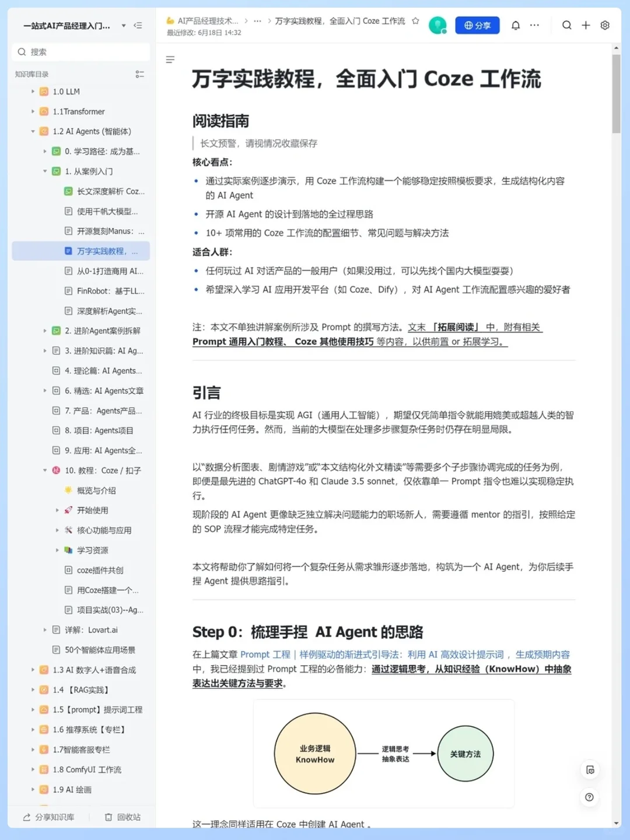This screenshot has width=630, height=840.
Task: Open the settings gear icon
Action: tap(605, 26)
